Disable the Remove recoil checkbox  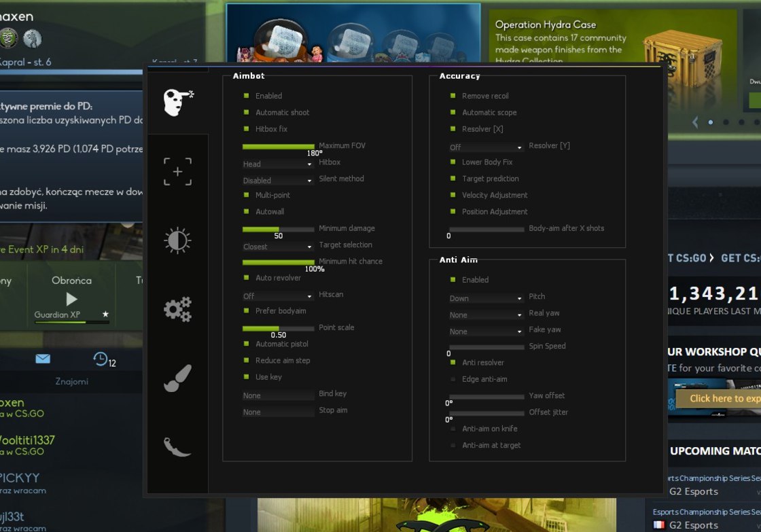coord(453,96)
